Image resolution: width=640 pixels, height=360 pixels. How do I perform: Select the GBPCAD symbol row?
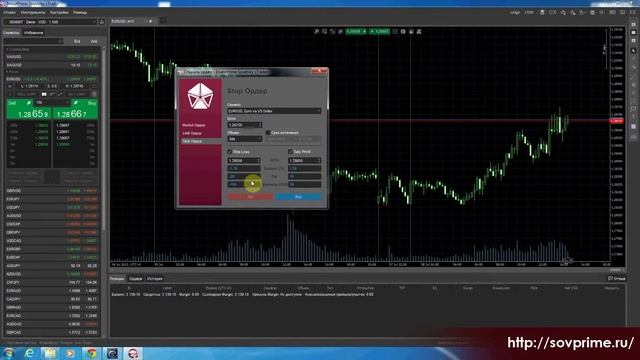51,332
